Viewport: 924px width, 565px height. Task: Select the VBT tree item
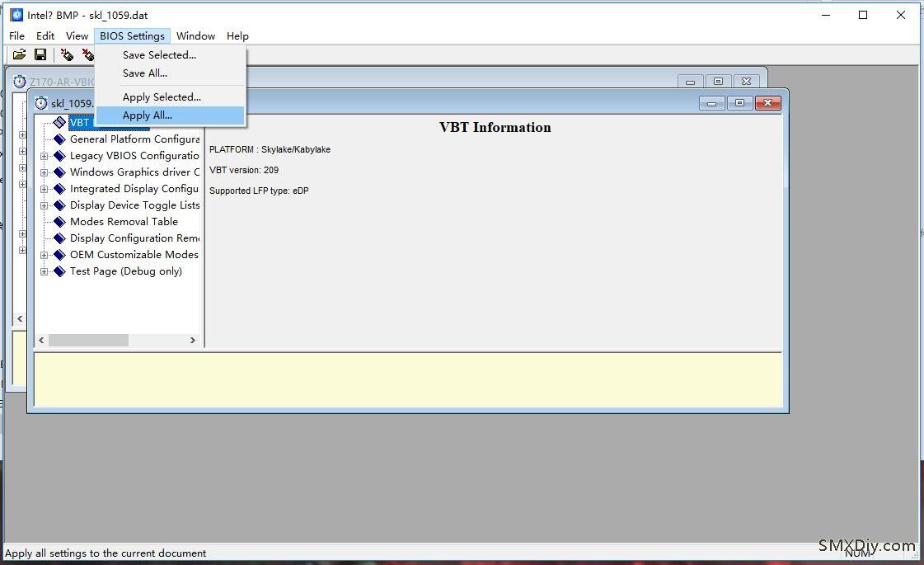click(80, 123)
